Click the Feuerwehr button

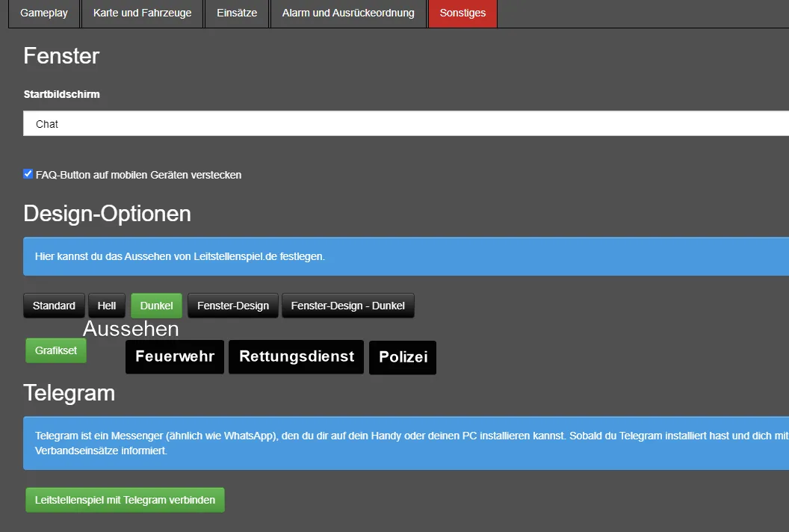[175, 357]
